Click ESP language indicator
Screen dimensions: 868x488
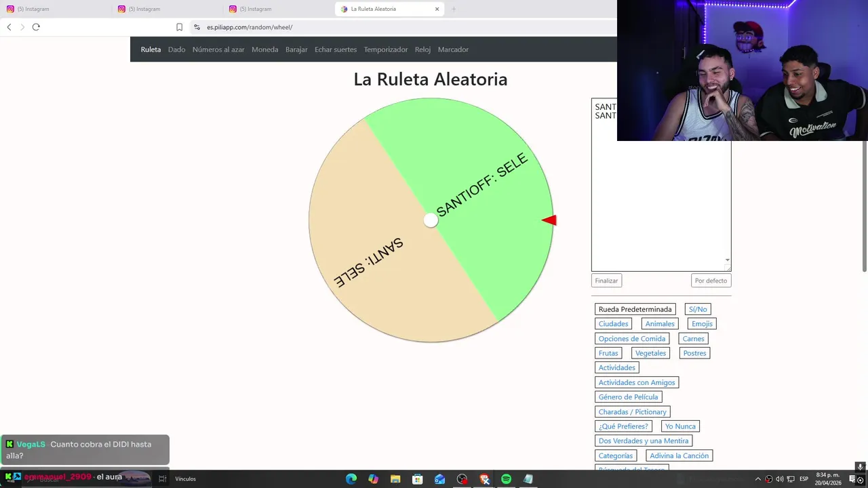(x=804, y=479)
